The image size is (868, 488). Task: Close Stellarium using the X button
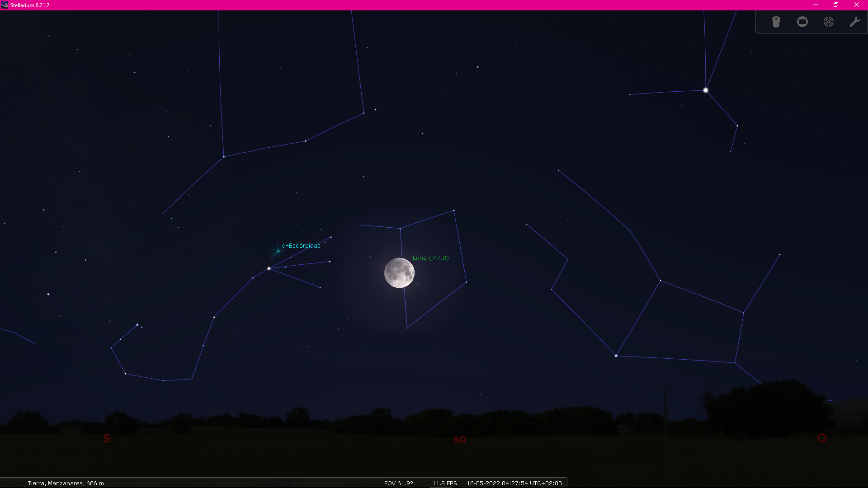[856, 5]
